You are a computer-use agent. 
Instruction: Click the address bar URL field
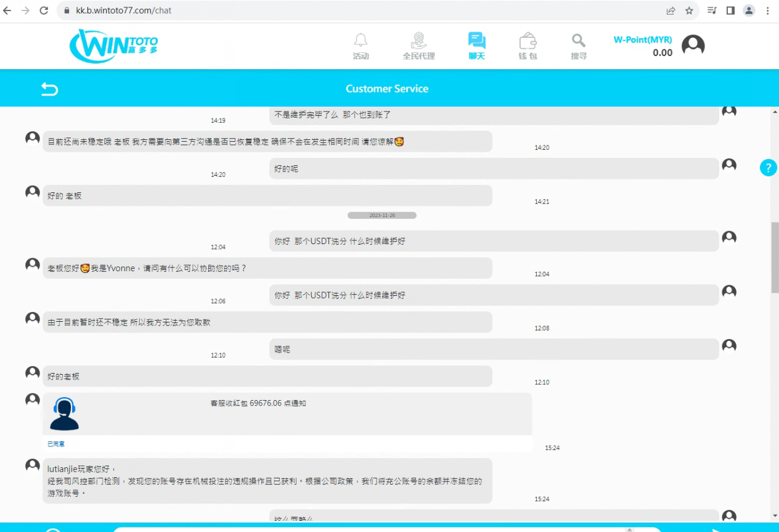(370, 10)
